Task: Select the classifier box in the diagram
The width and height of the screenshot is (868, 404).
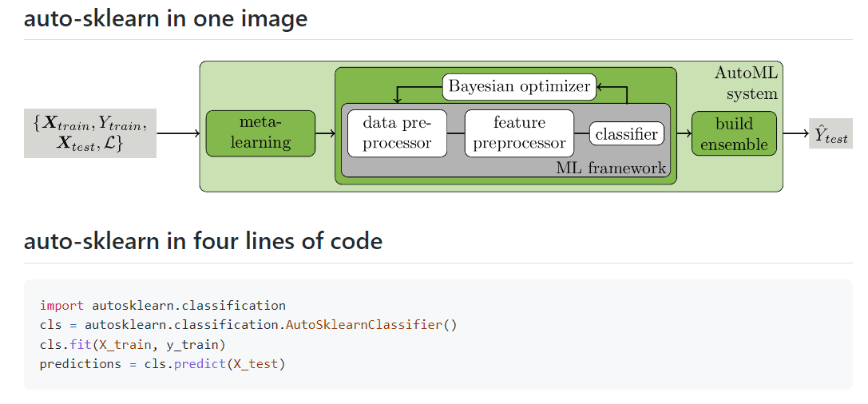Action: click(x=627, y=134)
